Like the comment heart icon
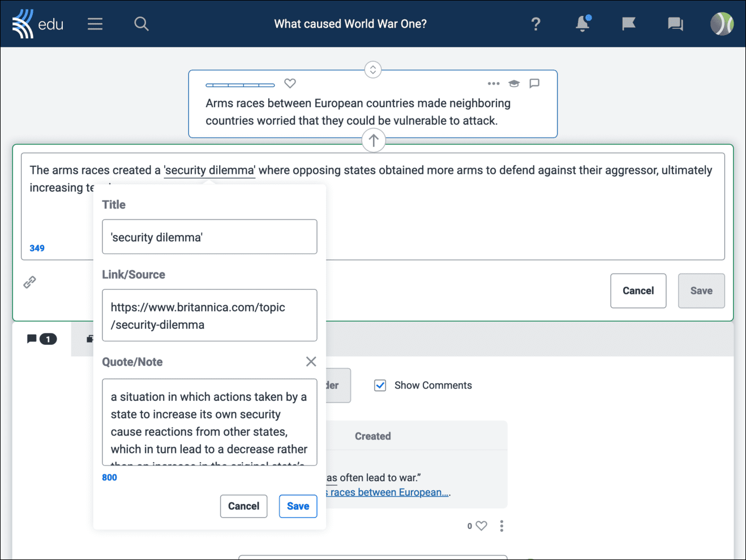This screenshot has width=746, height=560. click(481, 526)
